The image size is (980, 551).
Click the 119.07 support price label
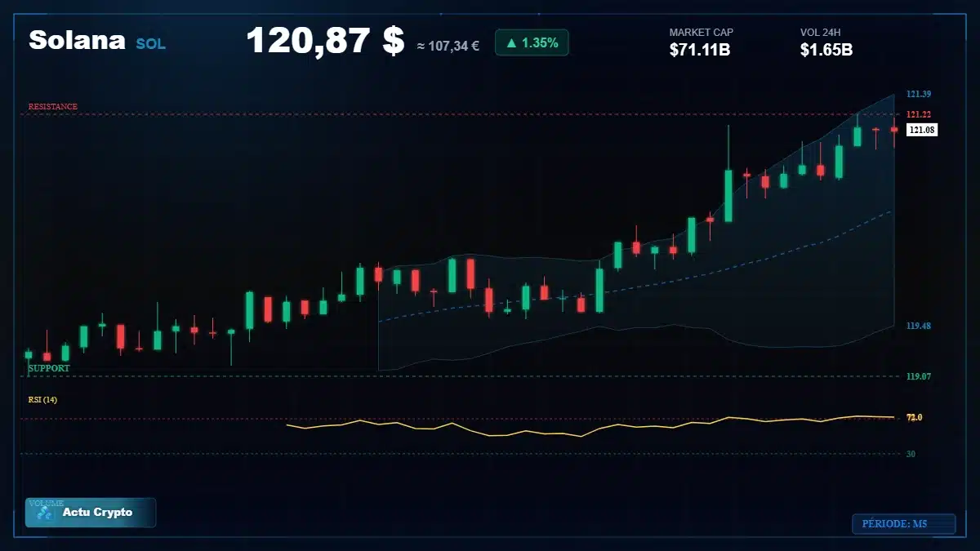[919, 376]
